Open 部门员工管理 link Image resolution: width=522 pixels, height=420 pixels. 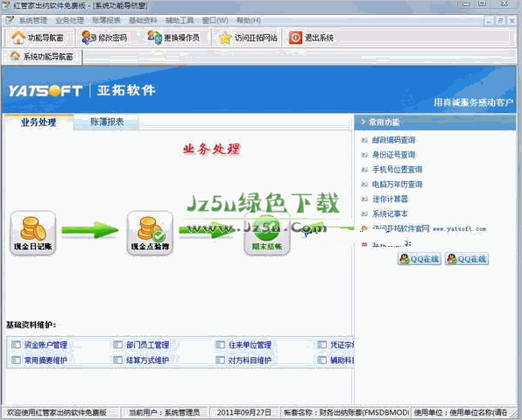click(147, 345)
